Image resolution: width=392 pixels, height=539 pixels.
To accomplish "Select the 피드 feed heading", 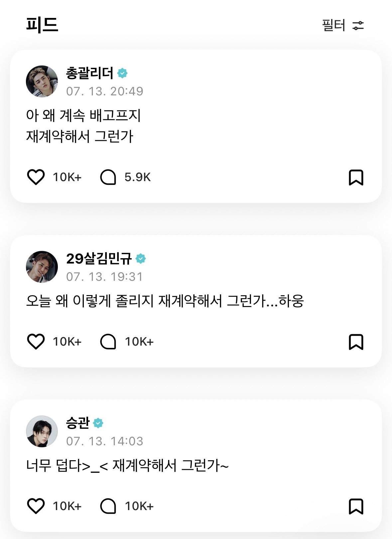I will [x=42, y=25].
